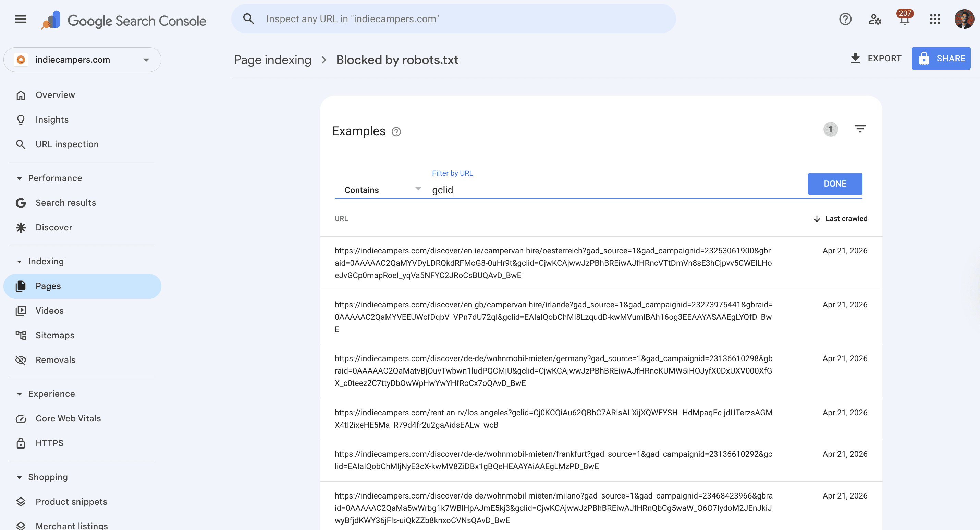Viewport: 980px width, 530px height.
Task: Click Apr 21, 2026 date in los-angeles row
Action: [x=845, y=413]
